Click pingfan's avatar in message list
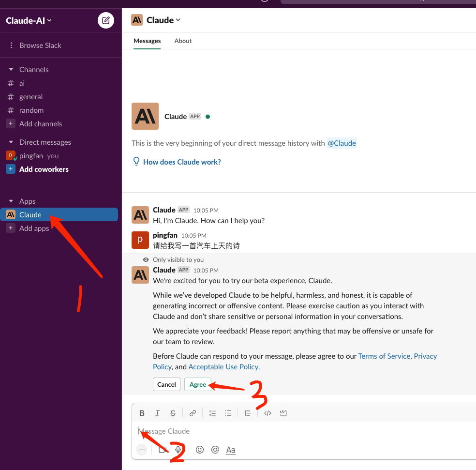Image resolution: width=476 pixels, height=470 pixels. click(140, 240)
